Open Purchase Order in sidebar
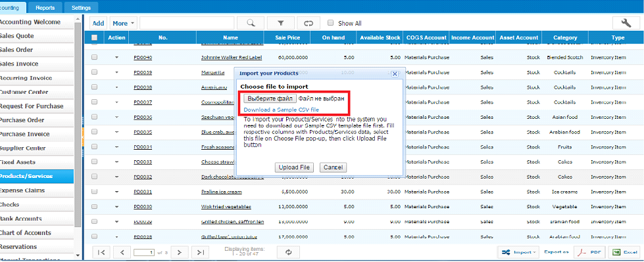Image resolution: width=644 pixels, height=262 pixels. tap(37, 120)
